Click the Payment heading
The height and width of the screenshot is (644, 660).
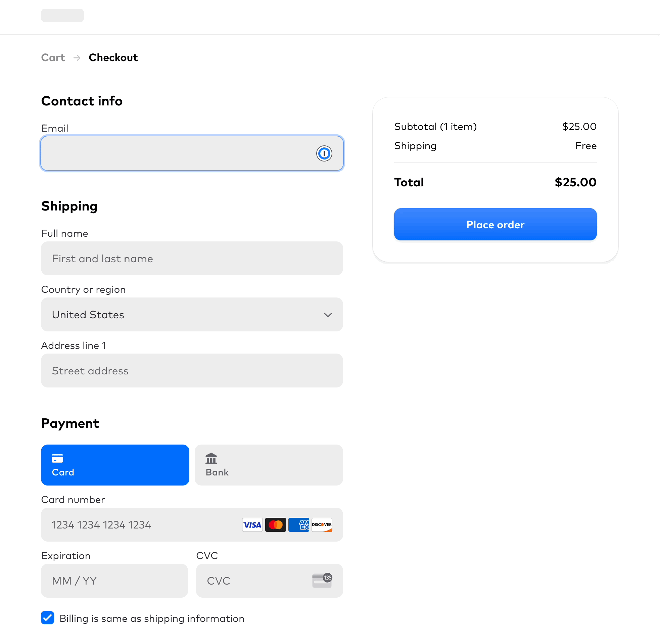point(70,423)
